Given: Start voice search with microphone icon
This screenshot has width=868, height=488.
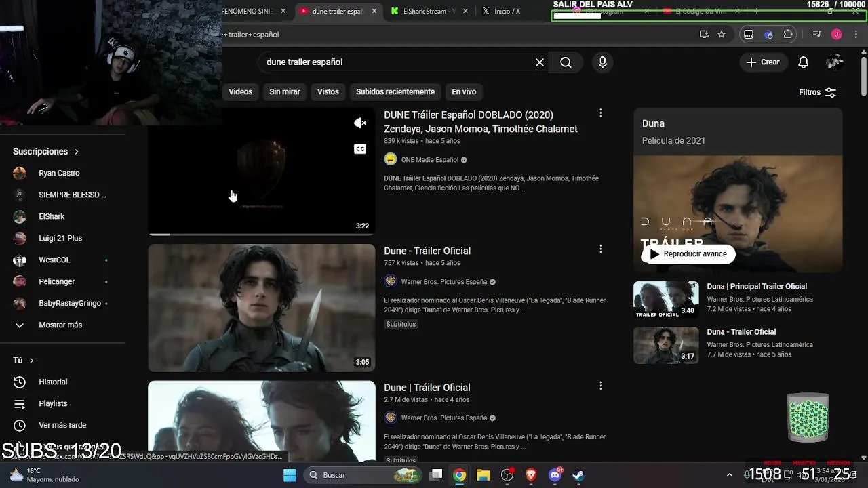Looking at the screenshot, I should tap(603, 62).
